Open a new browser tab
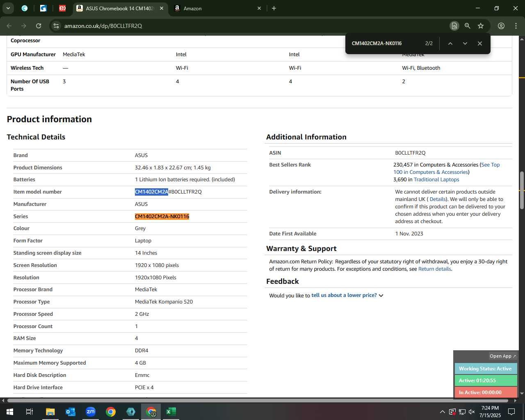Image resolution: width=525 pixels, height=420 pixels. 274,8
